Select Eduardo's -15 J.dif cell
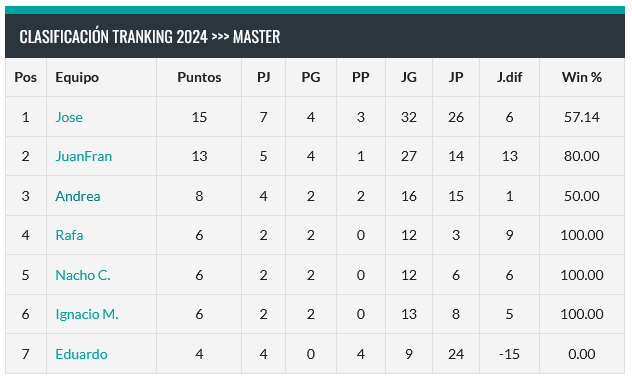Viewport: 632px width, 383px height. coord(509,354)
